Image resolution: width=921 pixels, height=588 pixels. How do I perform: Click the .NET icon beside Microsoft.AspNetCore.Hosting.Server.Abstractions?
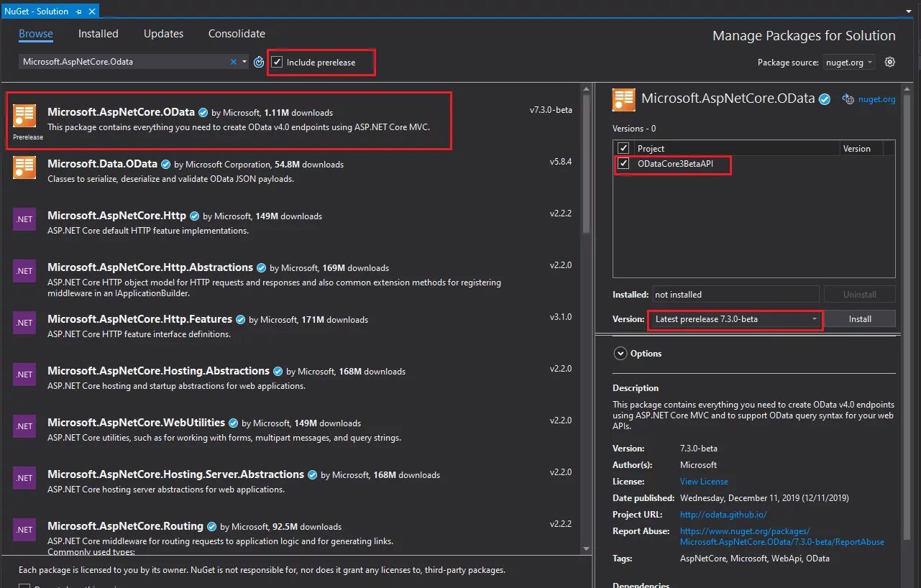point(24,478)
